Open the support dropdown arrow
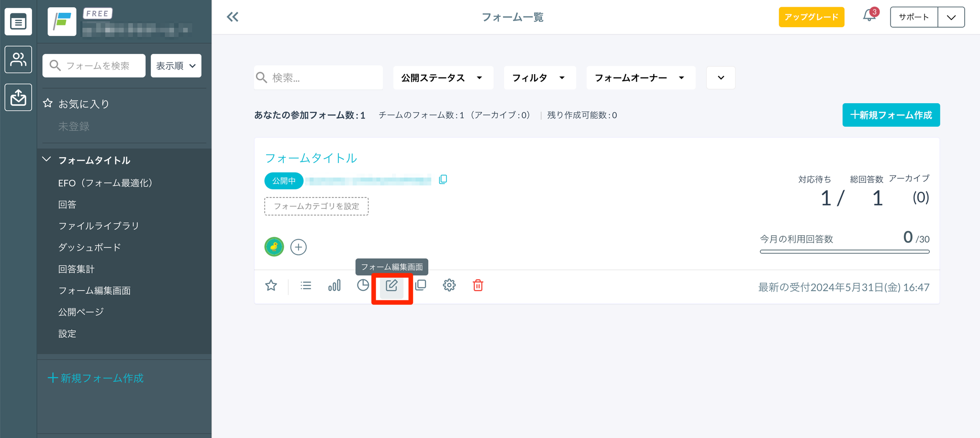 (951, 17)
